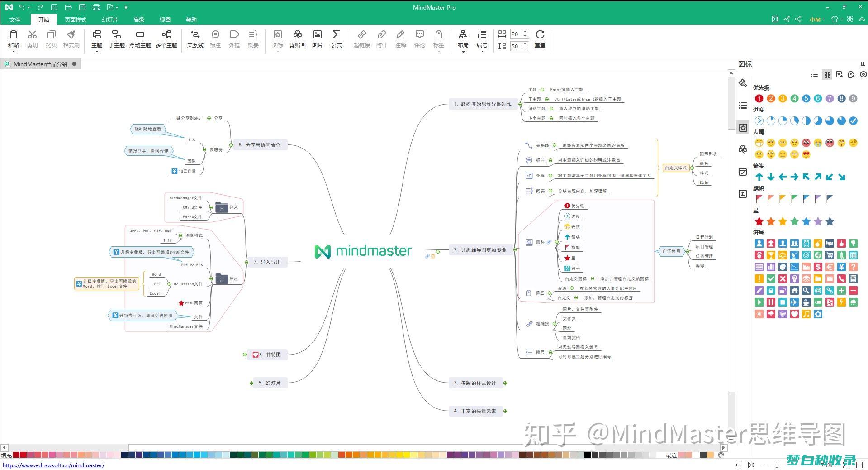Image resolution: width=868 pixels, height=470 pixels.
Task: Collapse the 轻松开始思维导图制作 branch toggle
Action: point(521,104)
